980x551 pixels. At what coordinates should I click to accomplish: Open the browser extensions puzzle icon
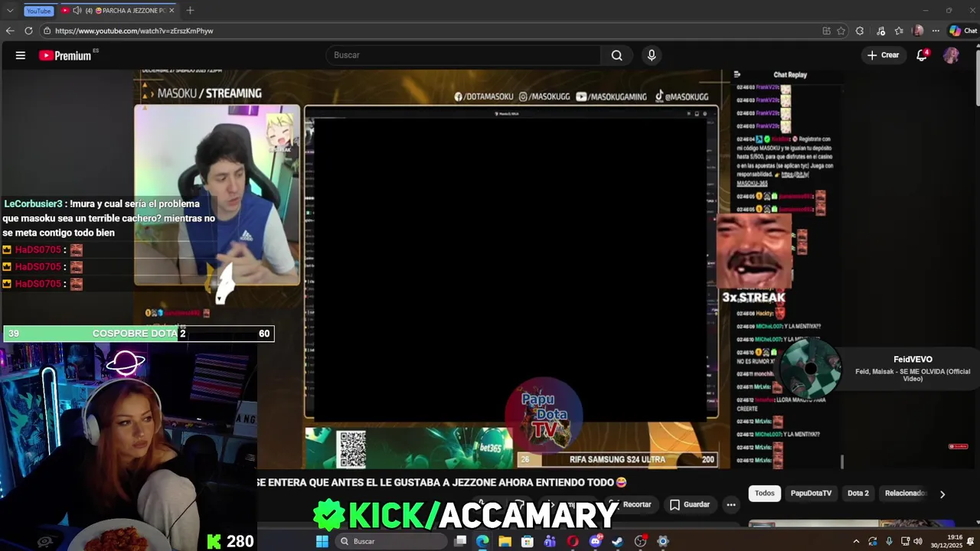click(x=860, y=31)
